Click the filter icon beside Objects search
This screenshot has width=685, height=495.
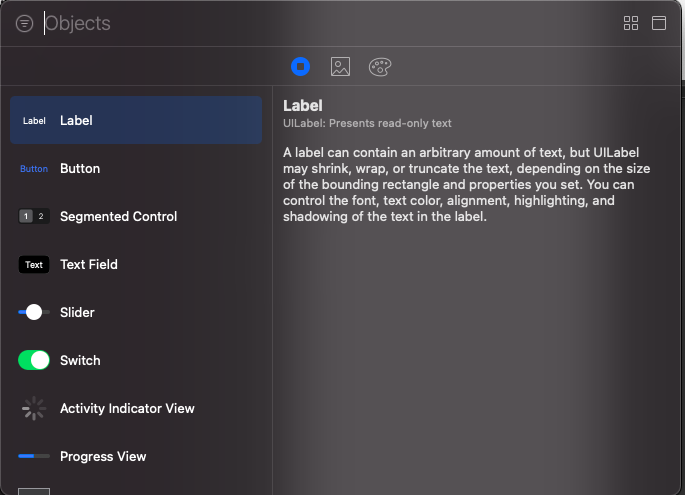25,23
